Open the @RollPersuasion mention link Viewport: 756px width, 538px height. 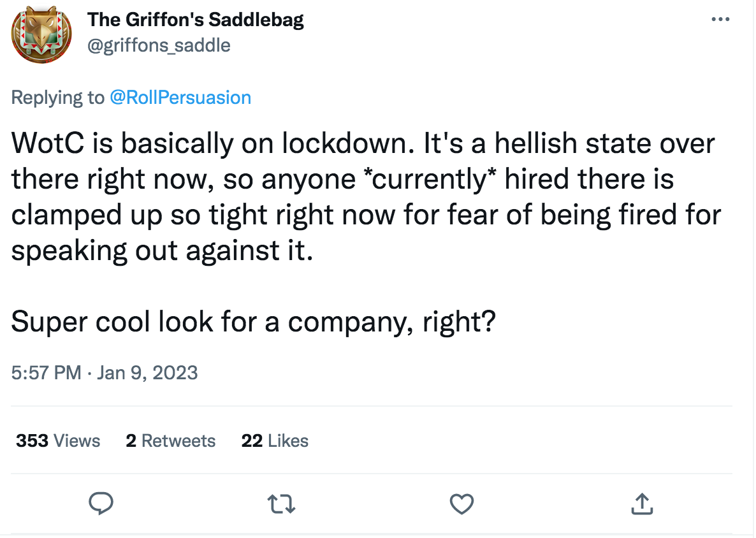coord(180,98)
